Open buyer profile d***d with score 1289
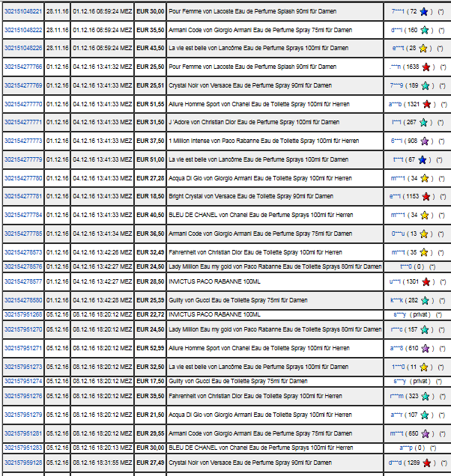 click(x=395, y=463)
